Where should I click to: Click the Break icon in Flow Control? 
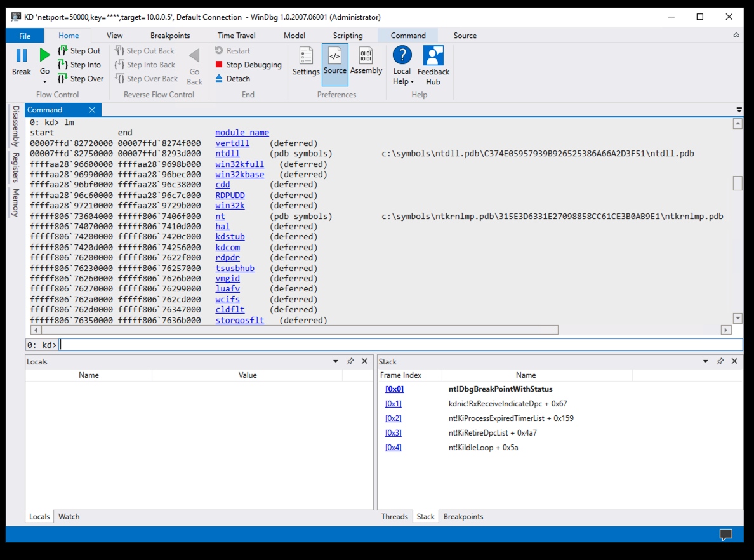pyautogui.click(x=21, y=57)
